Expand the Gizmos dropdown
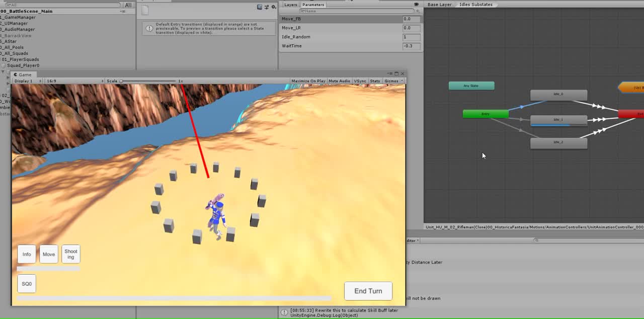 [x=393, y=81]
